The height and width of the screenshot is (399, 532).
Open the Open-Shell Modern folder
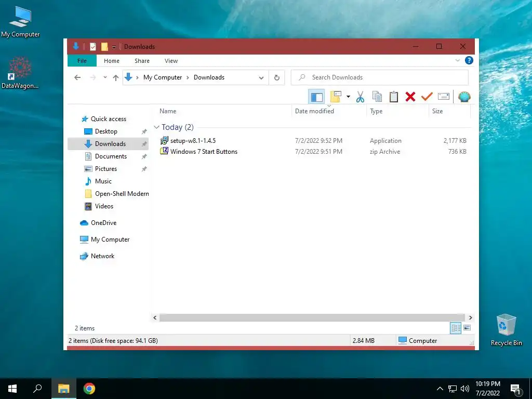tap(122, 194)
